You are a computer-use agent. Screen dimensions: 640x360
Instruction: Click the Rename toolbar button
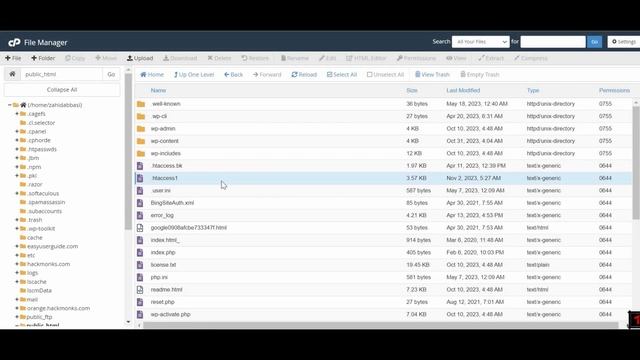click(295, 58)
